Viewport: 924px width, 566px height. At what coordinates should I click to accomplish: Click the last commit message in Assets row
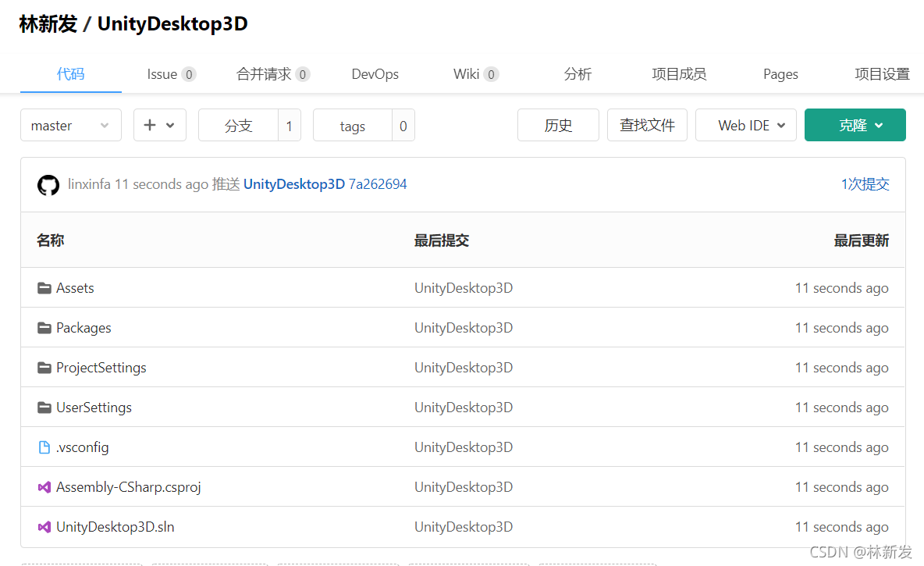[x=464, y=288]
